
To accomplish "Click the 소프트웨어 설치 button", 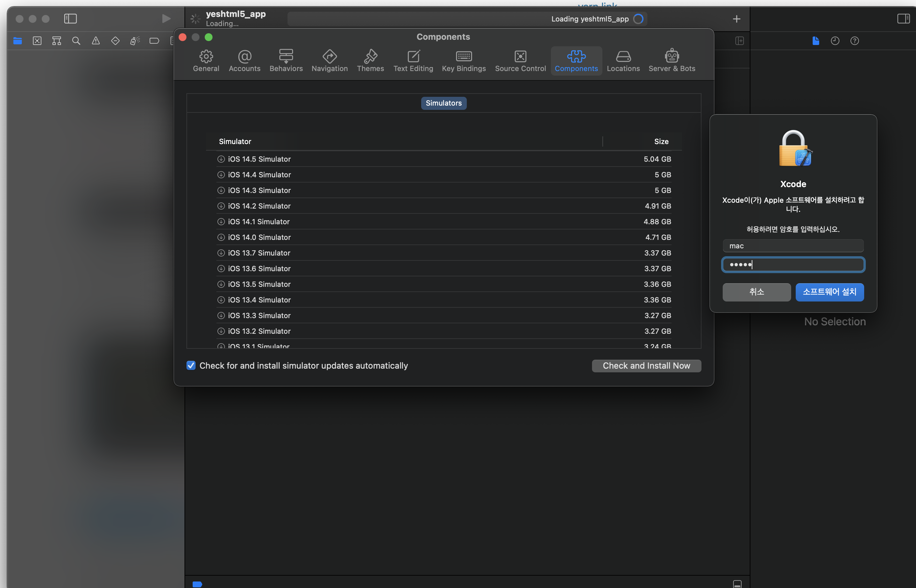I will pyautogui.click(x=829, y=292).
